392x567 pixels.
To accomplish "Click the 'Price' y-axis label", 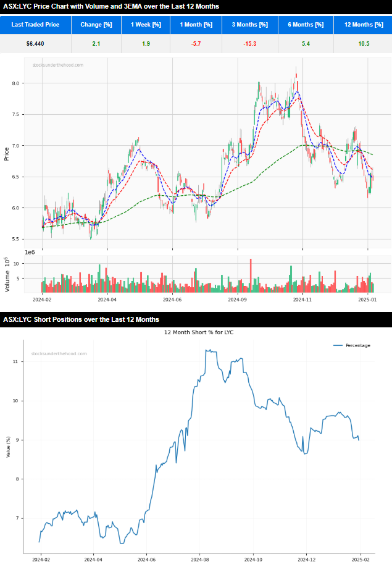I will 6,154.
